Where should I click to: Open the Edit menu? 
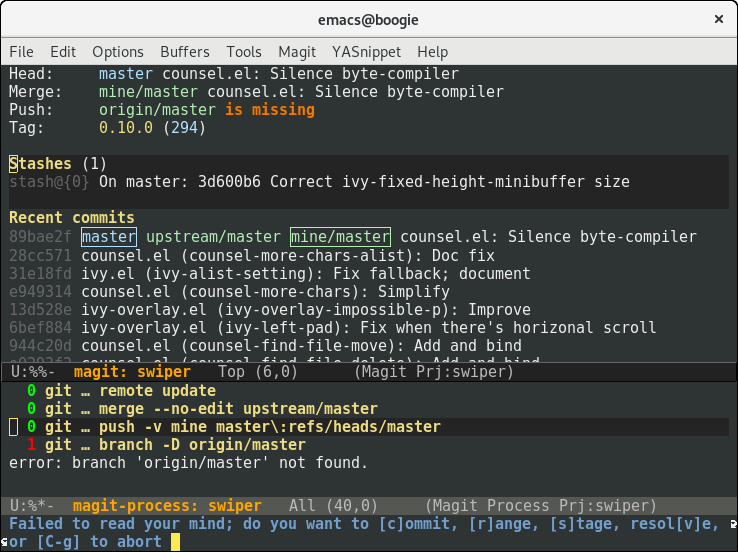tap(63, 51)
